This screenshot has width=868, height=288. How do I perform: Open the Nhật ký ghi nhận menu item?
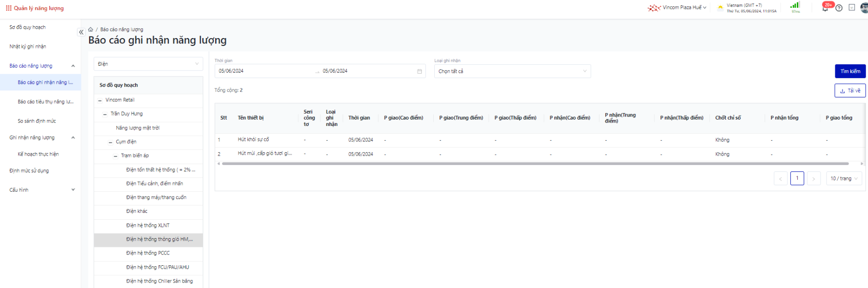[x=28, y=46]
